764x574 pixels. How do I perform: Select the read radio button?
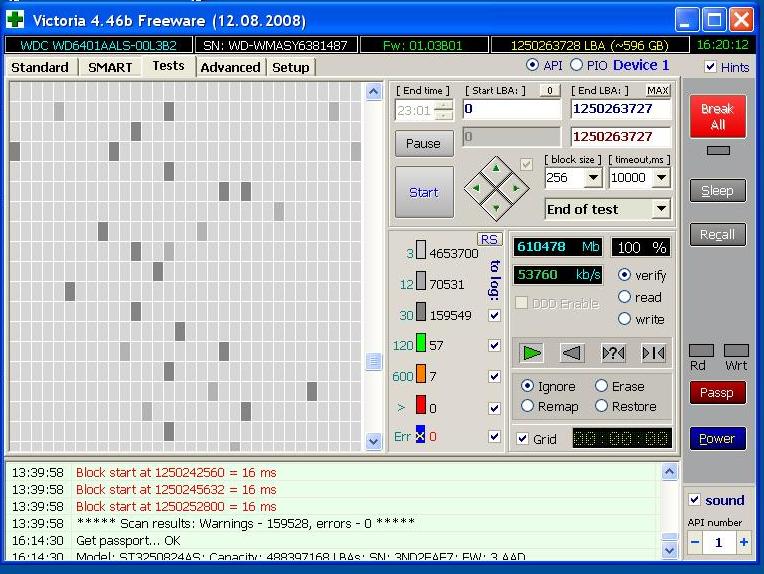tap(625, 297)
